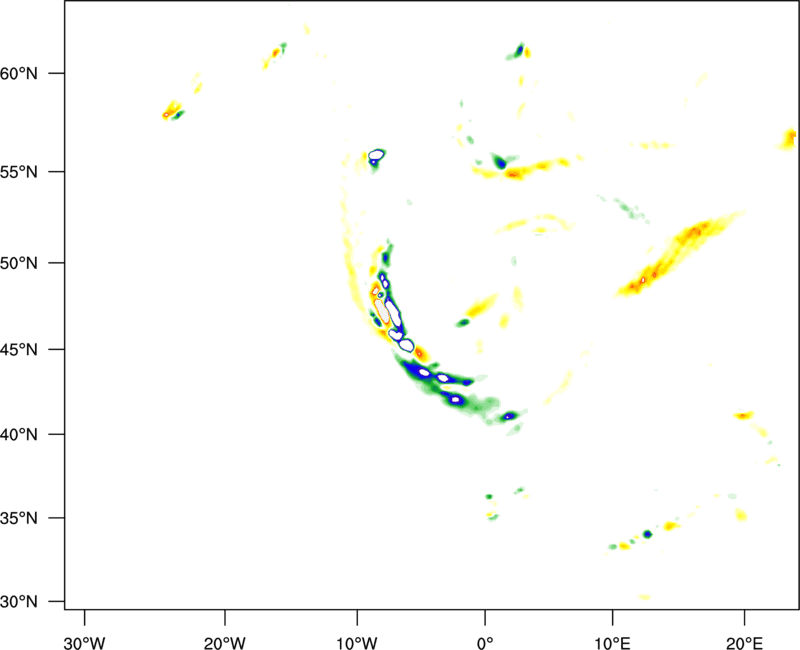Click the 40°N latitude label
The height and width of the screenshot is (650, 800).
pos(19,435)
